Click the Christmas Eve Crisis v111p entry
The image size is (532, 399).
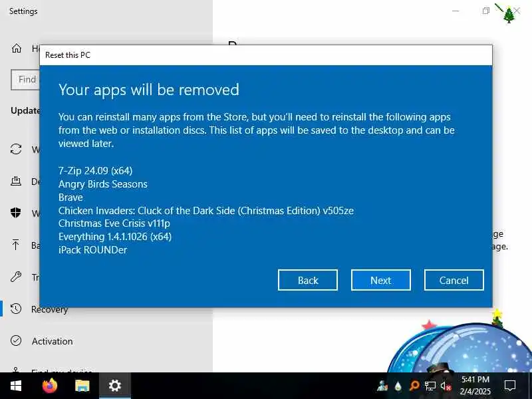pos(114,223)
